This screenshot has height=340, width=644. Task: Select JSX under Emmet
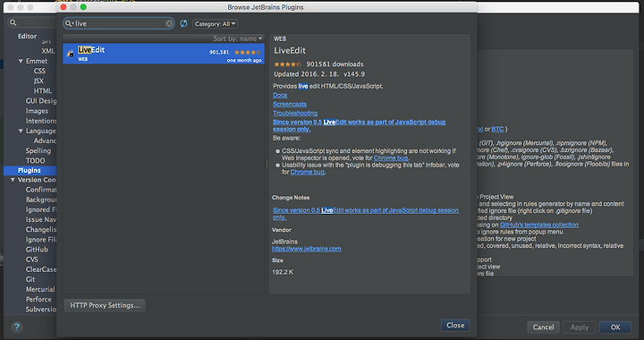click(x=38, y=81)
